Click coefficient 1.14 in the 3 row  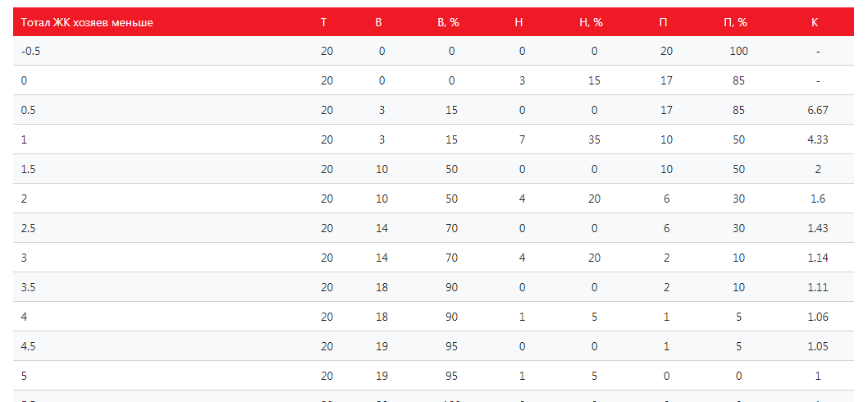818,258
